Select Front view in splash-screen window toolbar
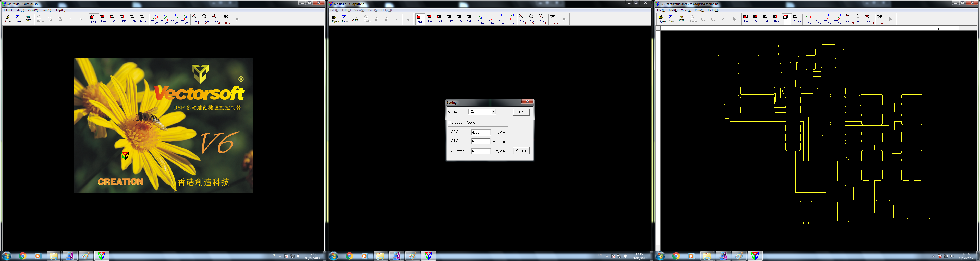 click(x=93, y=19)
